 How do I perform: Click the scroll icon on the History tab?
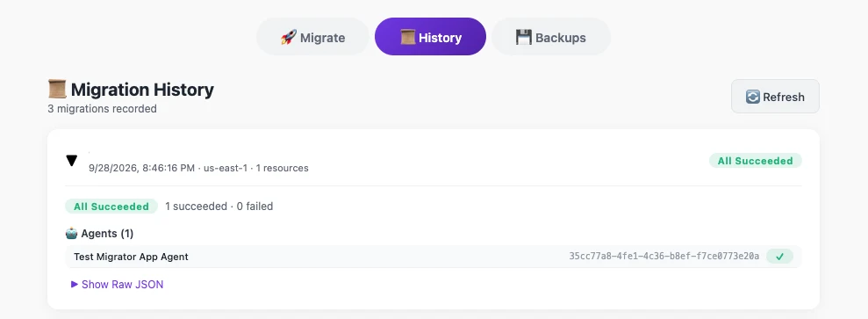tap(408, 38)
